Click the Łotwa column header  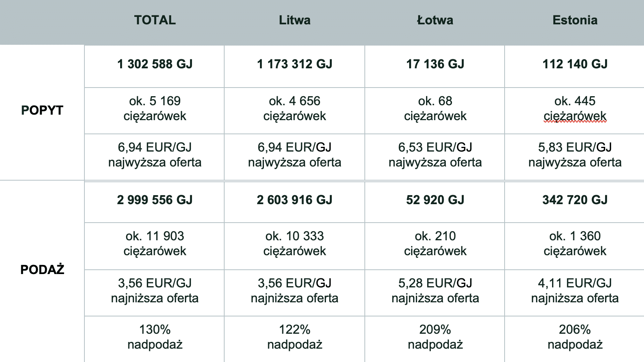click(x=435, y=20)
